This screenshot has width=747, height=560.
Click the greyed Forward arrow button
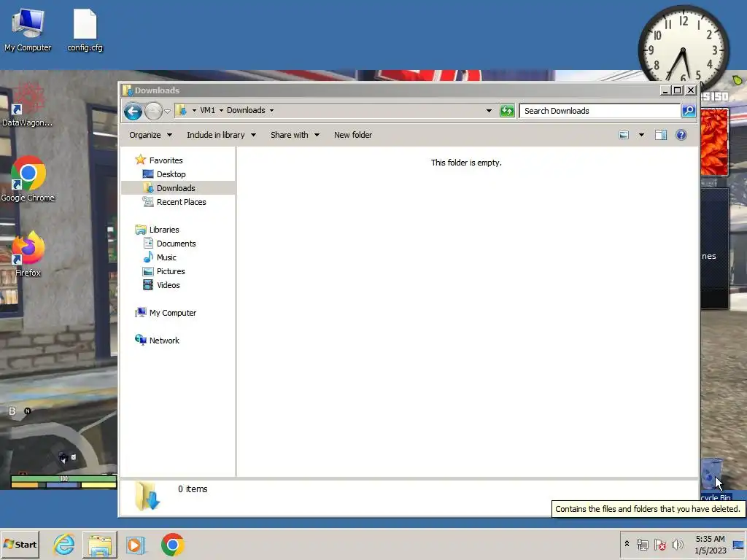pos(153,112)
